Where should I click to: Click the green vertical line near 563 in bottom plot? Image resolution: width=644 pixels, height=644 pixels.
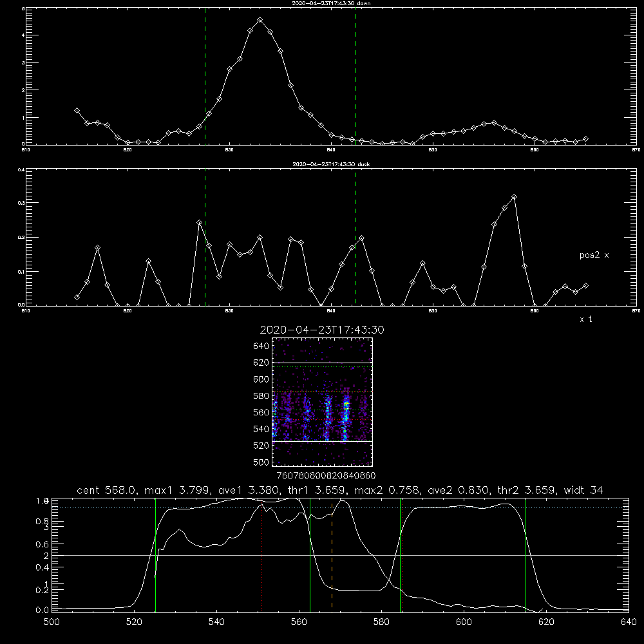pos(310,554)
